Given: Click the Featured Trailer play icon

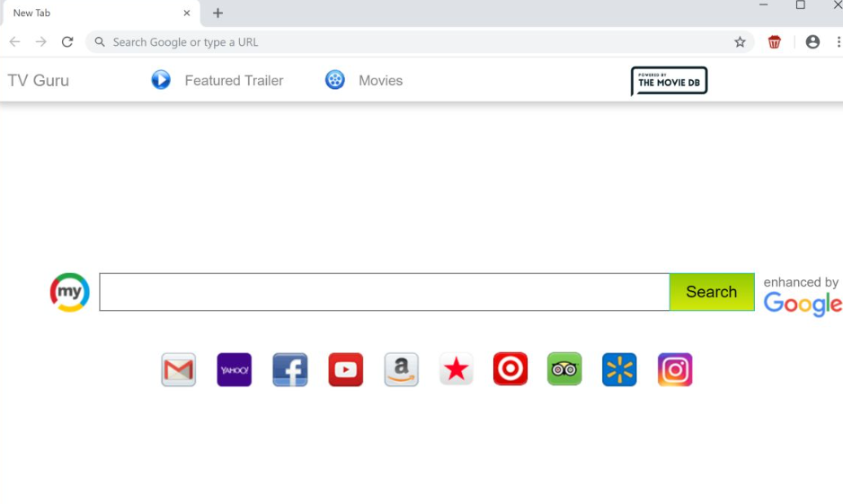Looking at the screenshot, I should (161, 80).
